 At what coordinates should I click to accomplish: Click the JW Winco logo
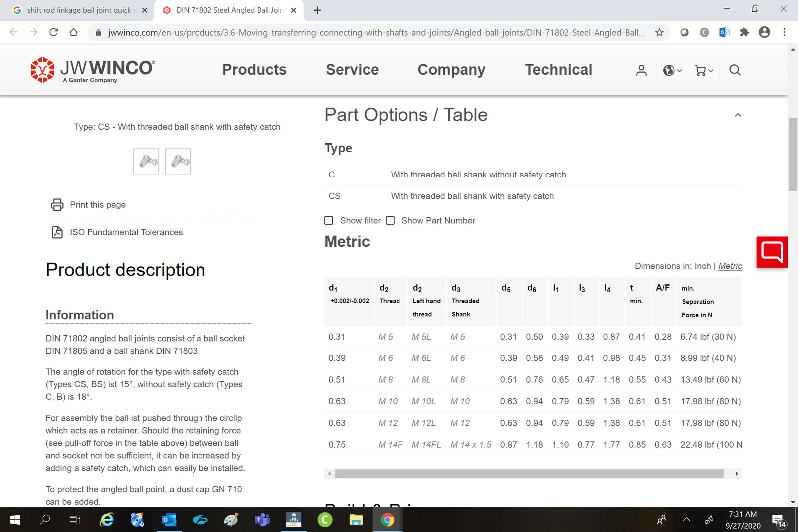point(93,70)
